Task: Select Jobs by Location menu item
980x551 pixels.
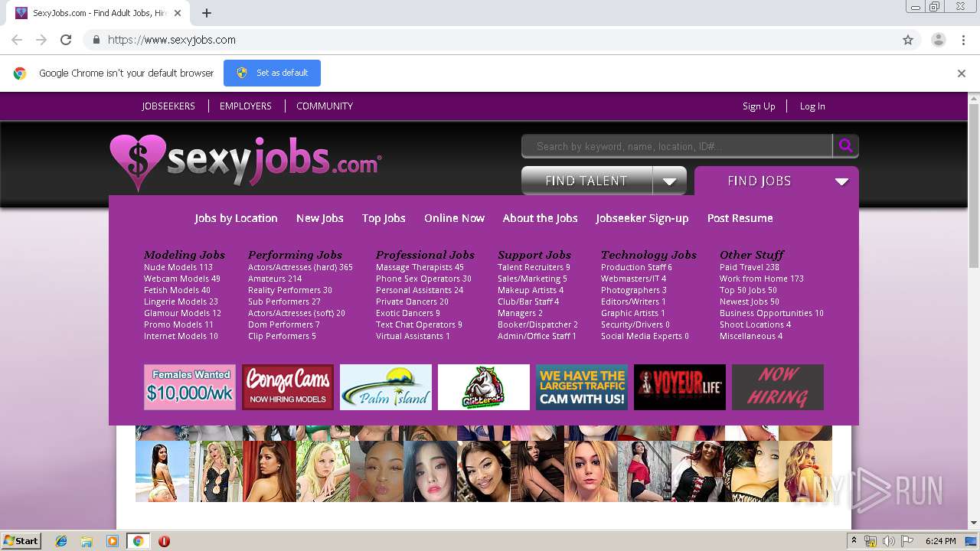Action: [x=236, y=218]
